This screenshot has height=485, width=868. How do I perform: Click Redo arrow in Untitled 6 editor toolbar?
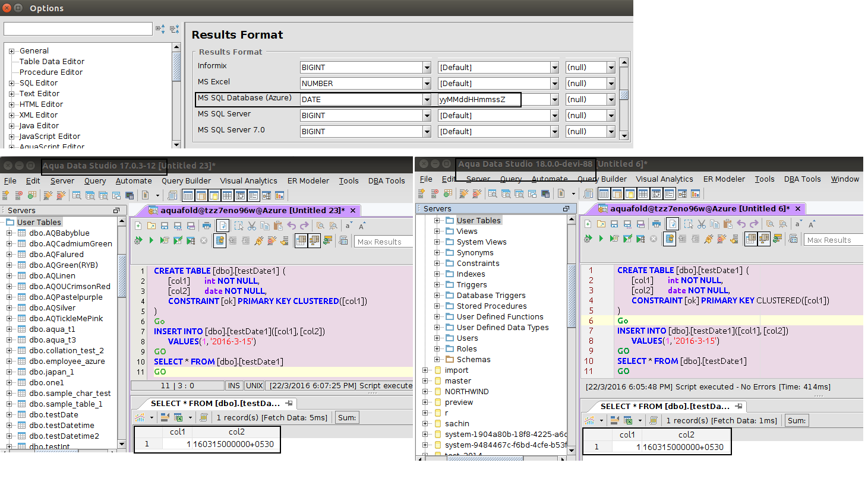tap(755, 224)
